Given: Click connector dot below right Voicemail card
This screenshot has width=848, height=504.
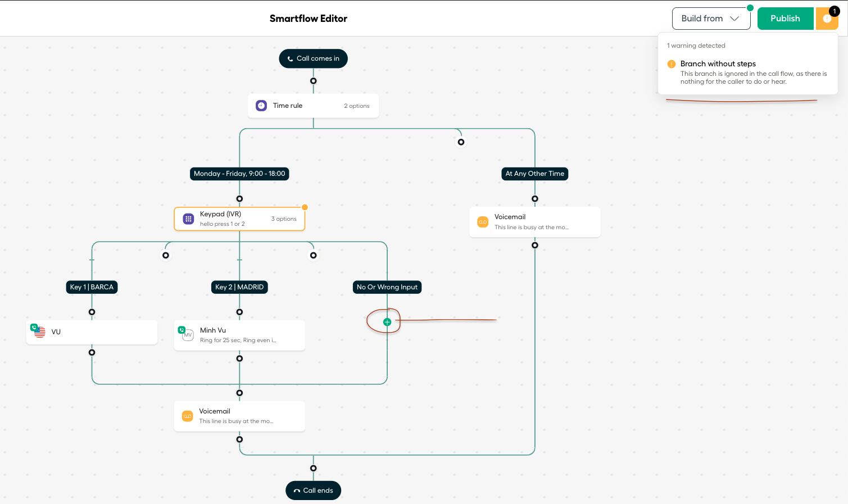Looking at the screenshot, I should click(x=534, y=245).
